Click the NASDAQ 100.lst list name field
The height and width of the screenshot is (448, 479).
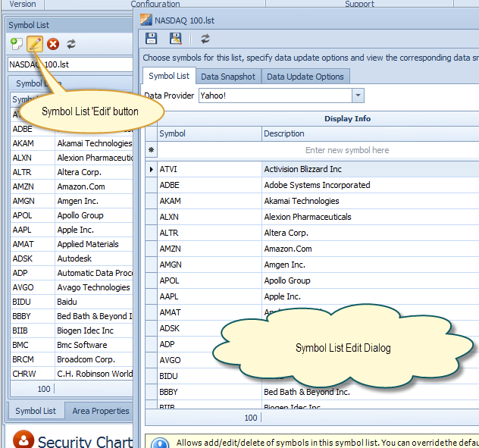[70, 64]
